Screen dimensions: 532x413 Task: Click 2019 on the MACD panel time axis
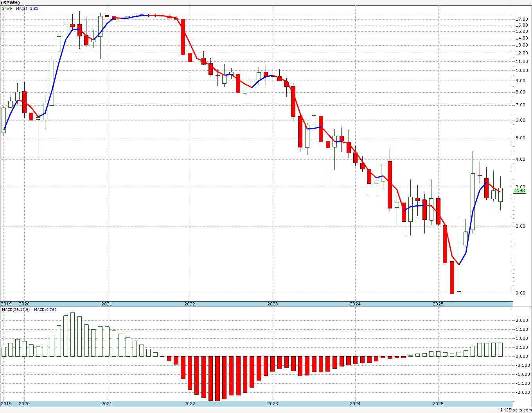pyautogui.click(x=6, y=404)
